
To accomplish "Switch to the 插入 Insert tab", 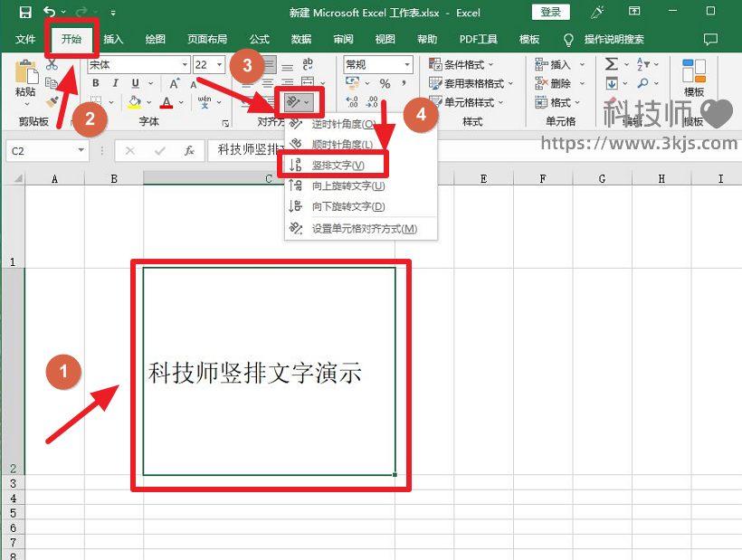I will [x=114, y=39].
